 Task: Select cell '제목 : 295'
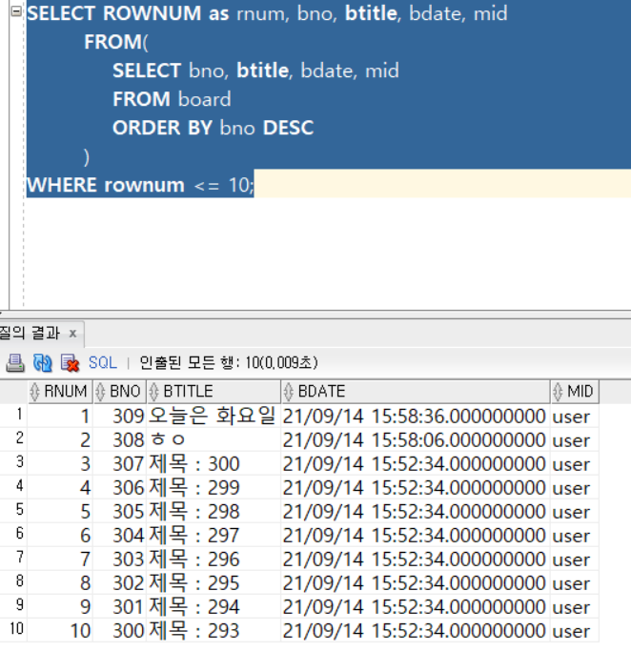[x=214, y=582]
